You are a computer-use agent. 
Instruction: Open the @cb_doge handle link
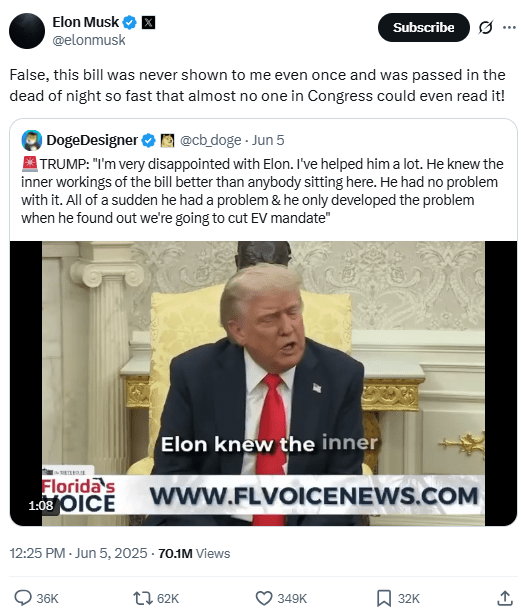210,140
